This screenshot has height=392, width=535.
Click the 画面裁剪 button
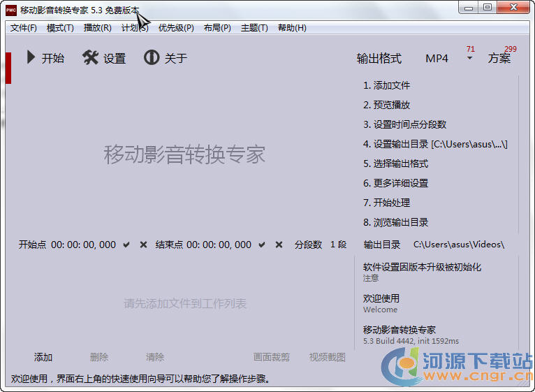pos(272,357)
